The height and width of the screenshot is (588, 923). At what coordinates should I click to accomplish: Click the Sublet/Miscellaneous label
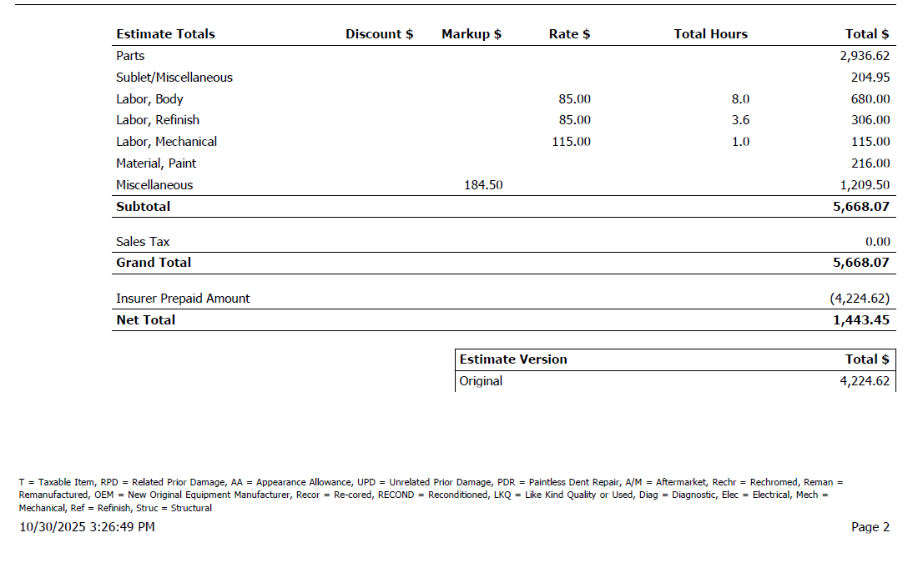pos(174,78)
